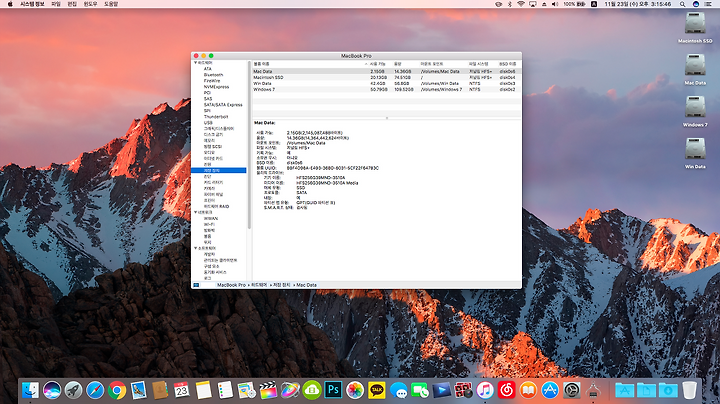Launch Final Cut Pro clapperboard icon
This screenshot has height=404, width=720.
tap(268, 390)
